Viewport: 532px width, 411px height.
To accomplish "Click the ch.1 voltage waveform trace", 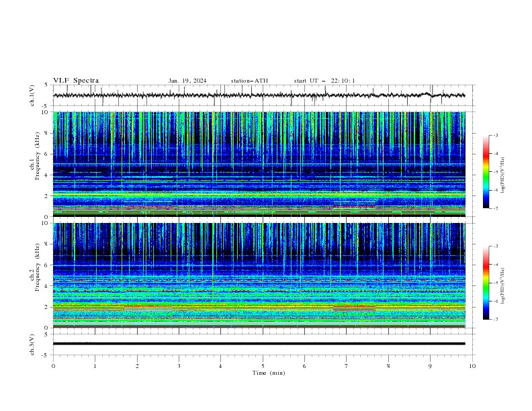I will pos(259,95).
